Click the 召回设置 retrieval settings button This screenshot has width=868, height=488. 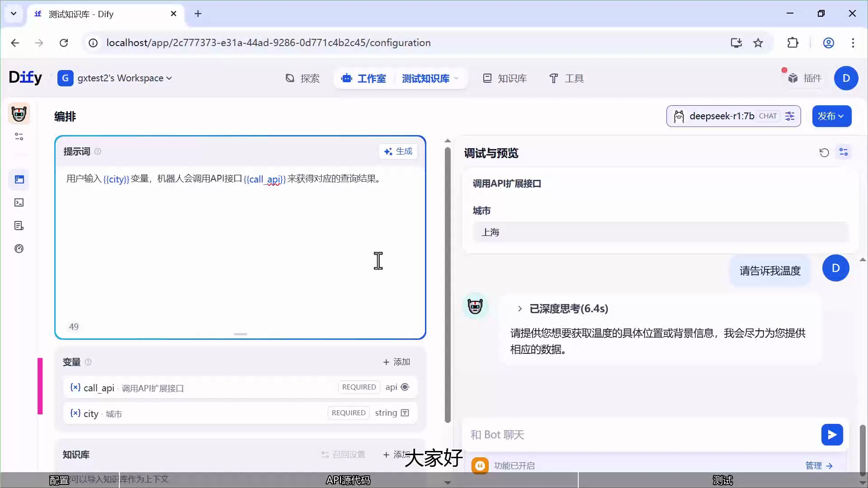point(343,455)
